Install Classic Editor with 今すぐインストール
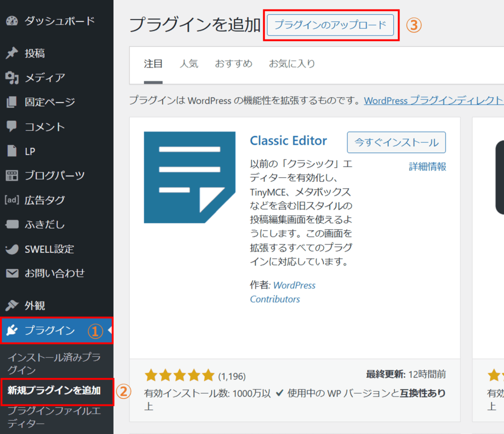This screenshot has height=434, width=504. tap(396, 142)
